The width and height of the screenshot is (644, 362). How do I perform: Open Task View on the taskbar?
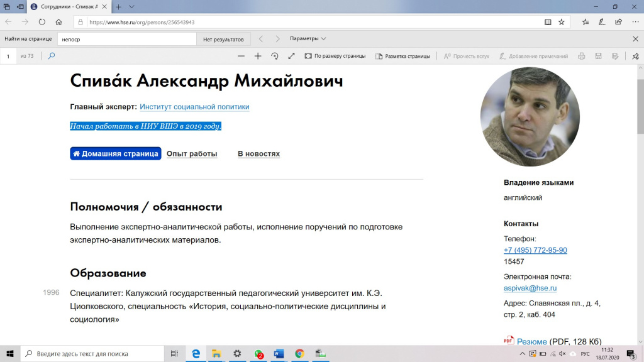pyautogui.click(x=174, y=353)
